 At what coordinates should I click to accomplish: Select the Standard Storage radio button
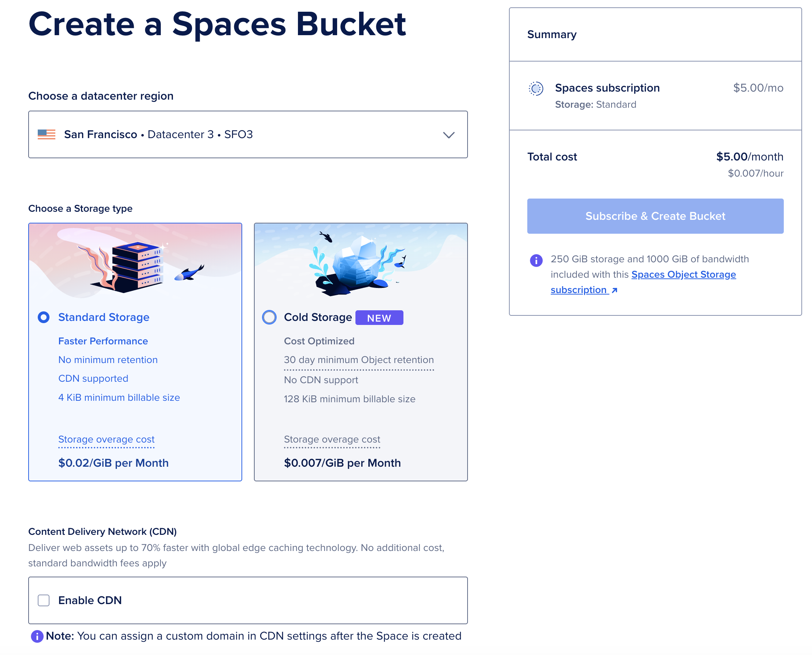pyautogui.click(x=43, y=317)
